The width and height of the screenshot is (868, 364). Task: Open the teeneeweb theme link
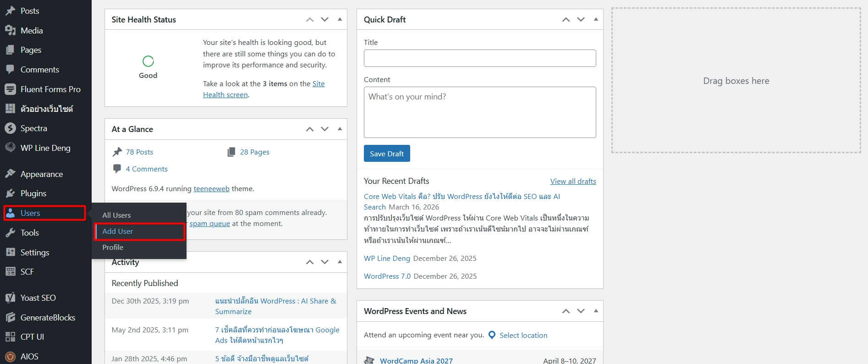(x=211, y=188)
